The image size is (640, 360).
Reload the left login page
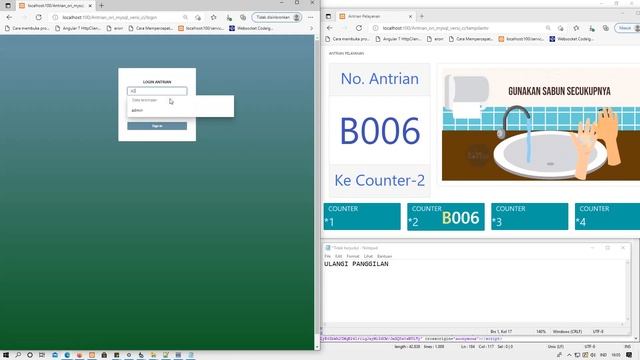39,17
